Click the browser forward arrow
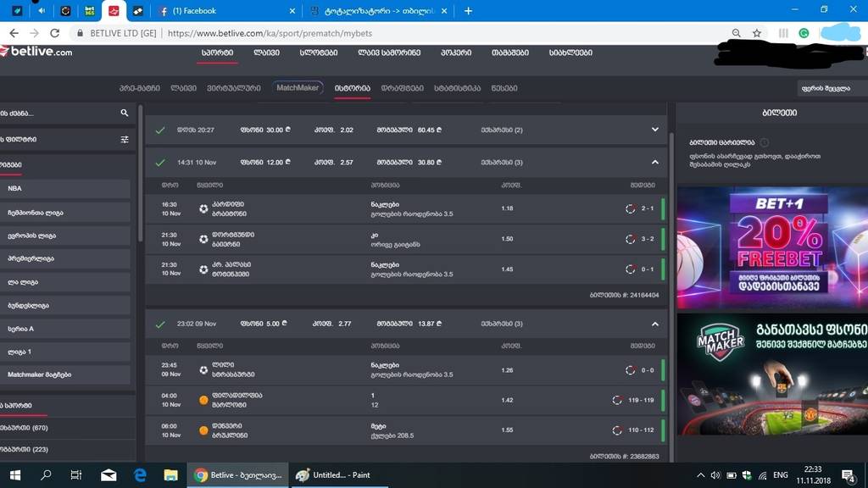Viewport: 868px width, 488px height. tap(34, 33)
